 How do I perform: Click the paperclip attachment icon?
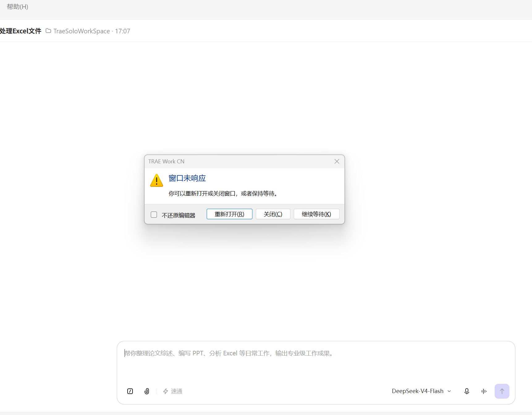(147, 391)
